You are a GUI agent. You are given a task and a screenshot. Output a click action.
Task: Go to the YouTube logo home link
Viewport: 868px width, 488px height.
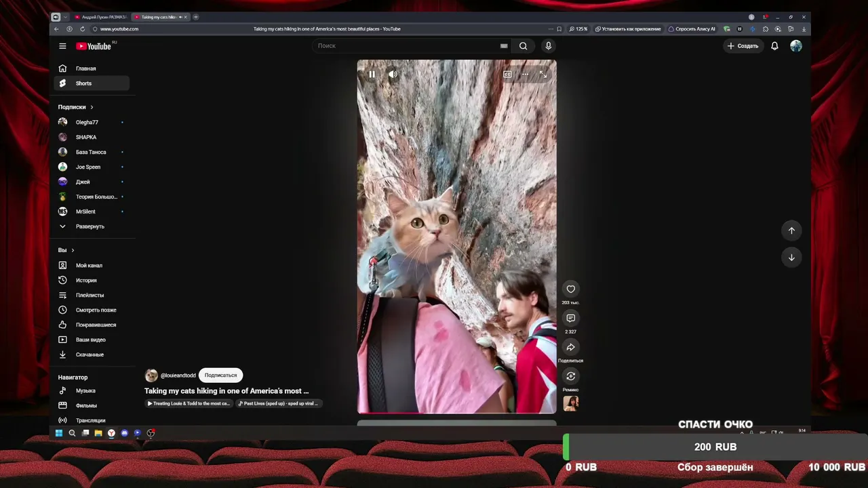click(x=94, y=46)
